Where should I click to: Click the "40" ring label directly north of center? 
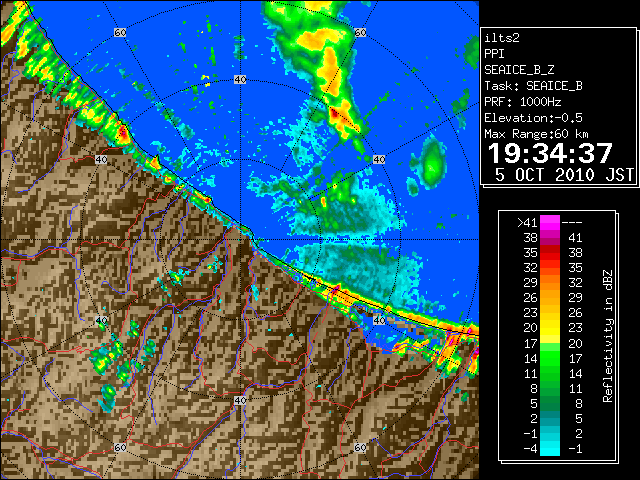240,80
